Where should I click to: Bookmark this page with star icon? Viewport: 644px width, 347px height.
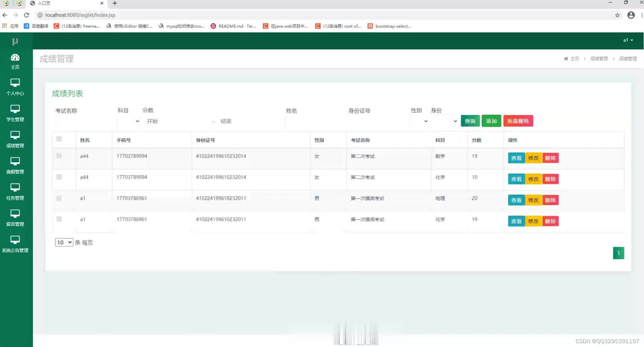(617, 15)
